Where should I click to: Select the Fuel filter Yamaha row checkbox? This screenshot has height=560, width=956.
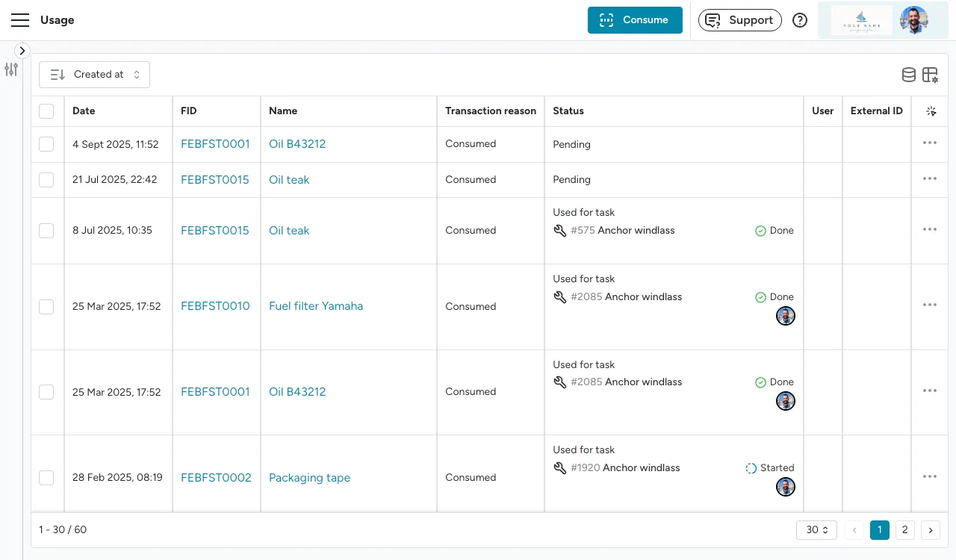click(x=46, y=306)
